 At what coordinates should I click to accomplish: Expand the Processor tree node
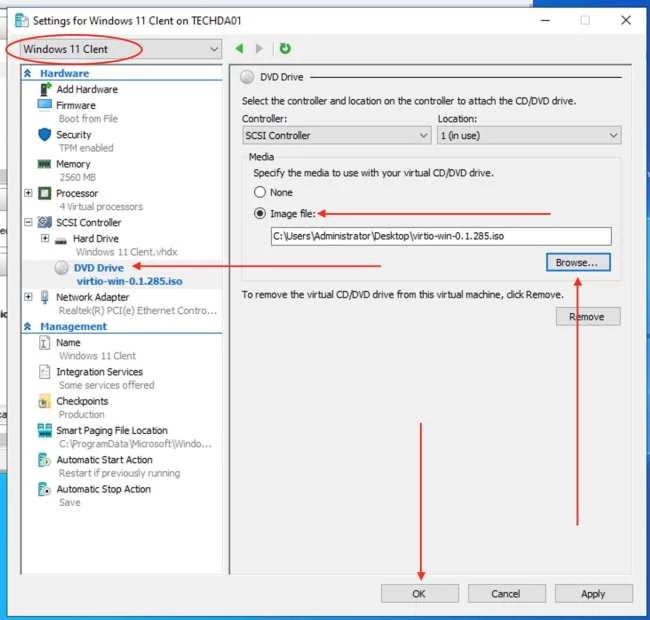click(28, 193)
